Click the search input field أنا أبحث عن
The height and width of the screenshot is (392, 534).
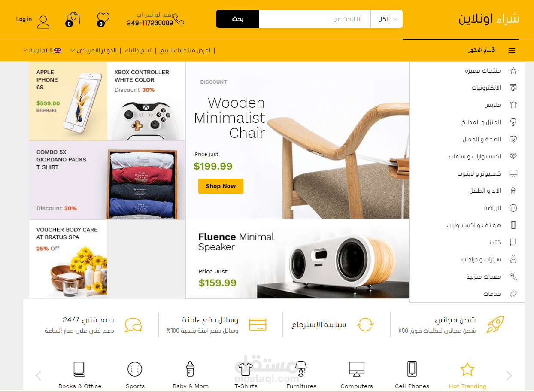pyautogui.click(x=315, y=19)
